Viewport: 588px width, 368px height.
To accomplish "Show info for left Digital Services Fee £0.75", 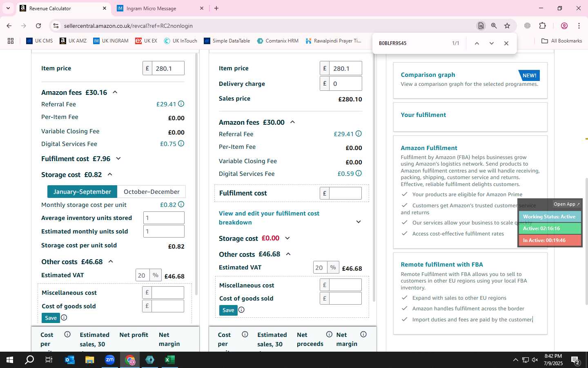I will coord(181,144).
